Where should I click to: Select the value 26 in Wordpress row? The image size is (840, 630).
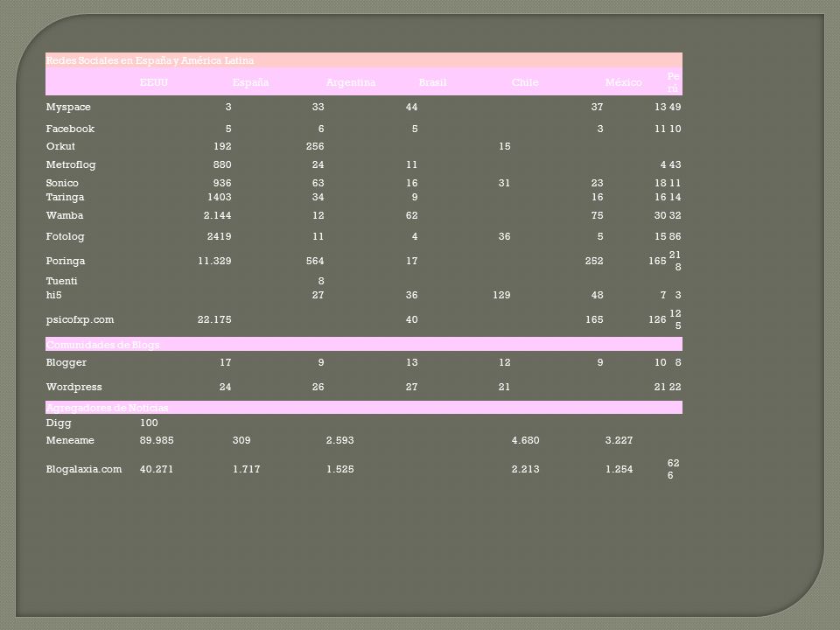coord(318,387)
